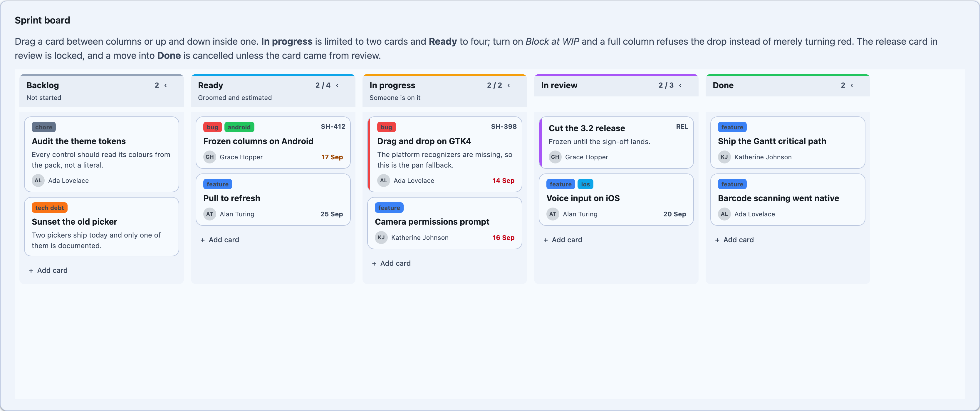Click the Sprint board page heading
The height and width of the screenshot is (411, 980).
point(42,20)
